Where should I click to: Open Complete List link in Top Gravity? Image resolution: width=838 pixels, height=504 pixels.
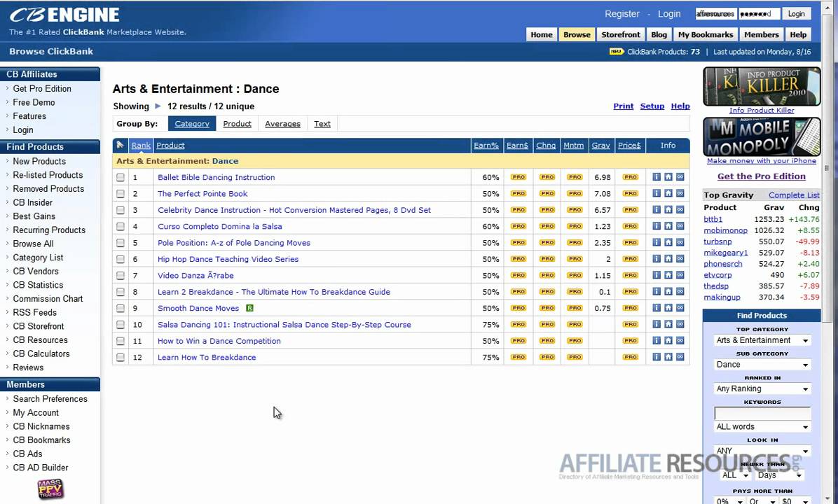794,195
